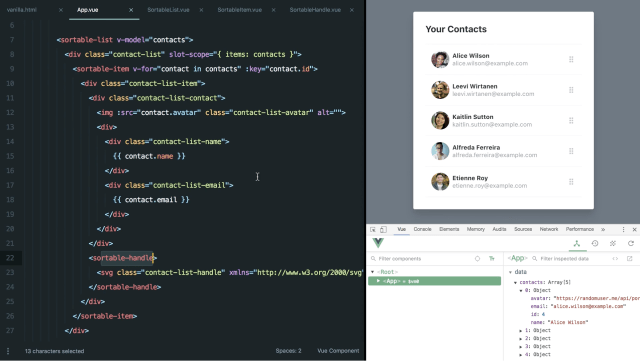Screen dimensions: 640x363
Task: Click the inspect DOM code brackets icon
Action: click(615, 258)
